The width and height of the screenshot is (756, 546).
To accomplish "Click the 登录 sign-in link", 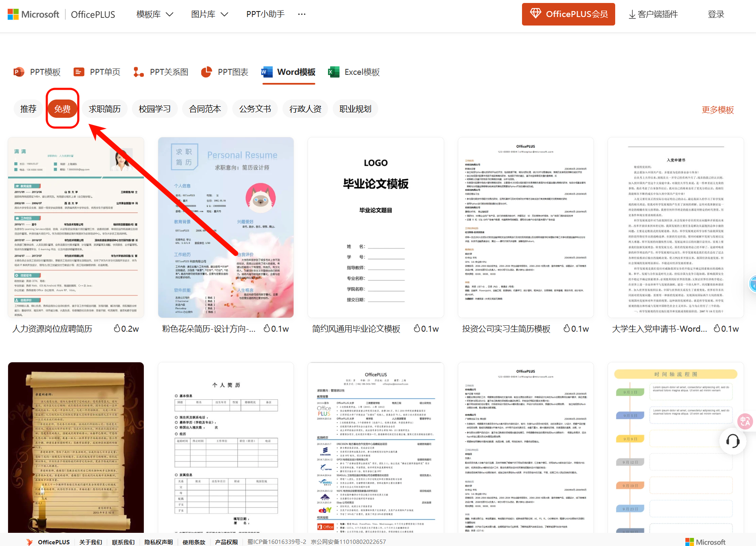I will (x=716, y=14).
